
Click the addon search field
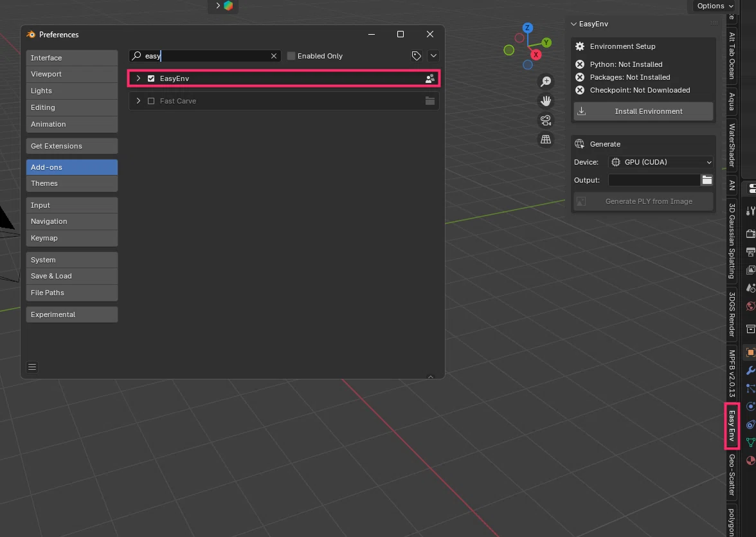(205, 56)
